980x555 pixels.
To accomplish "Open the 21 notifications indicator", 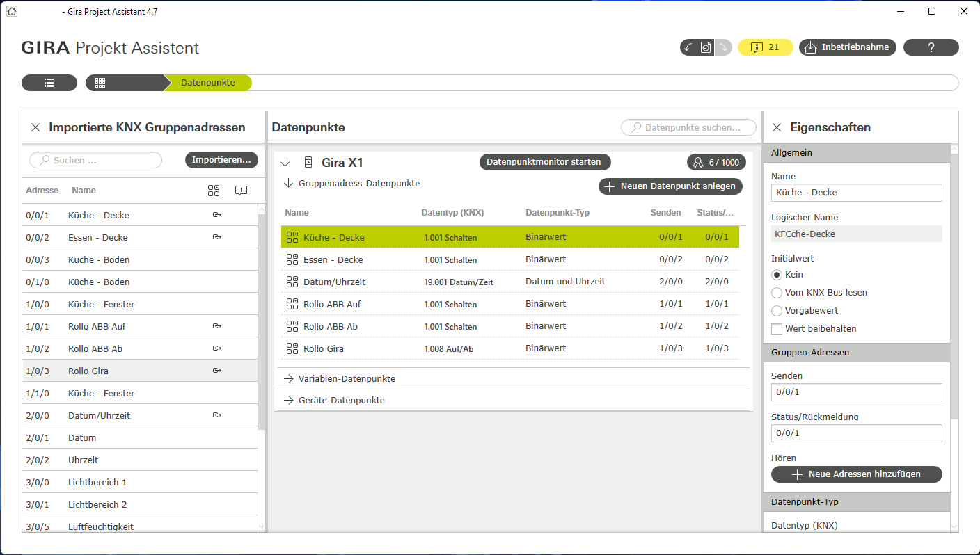I will 766,47.
